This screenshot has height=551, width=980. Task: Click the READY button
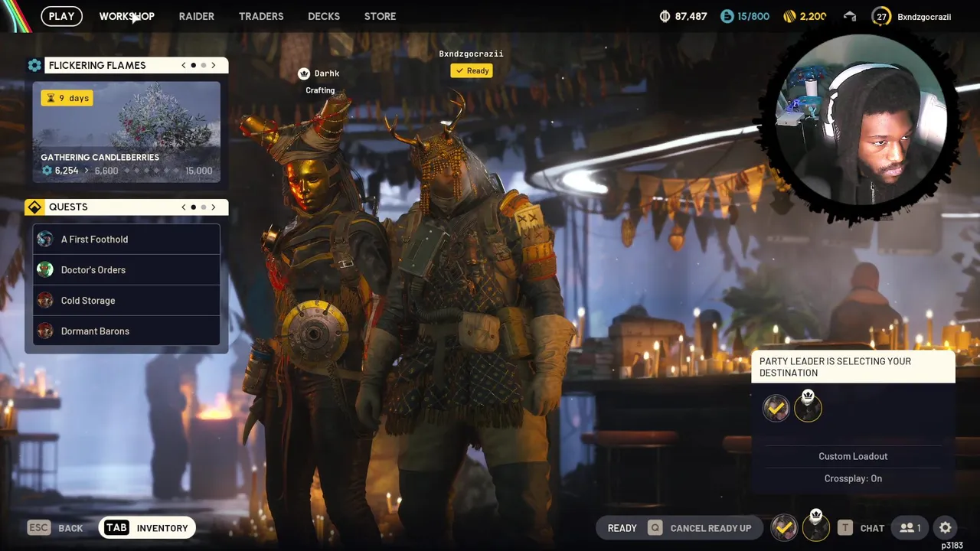[622, 528]
